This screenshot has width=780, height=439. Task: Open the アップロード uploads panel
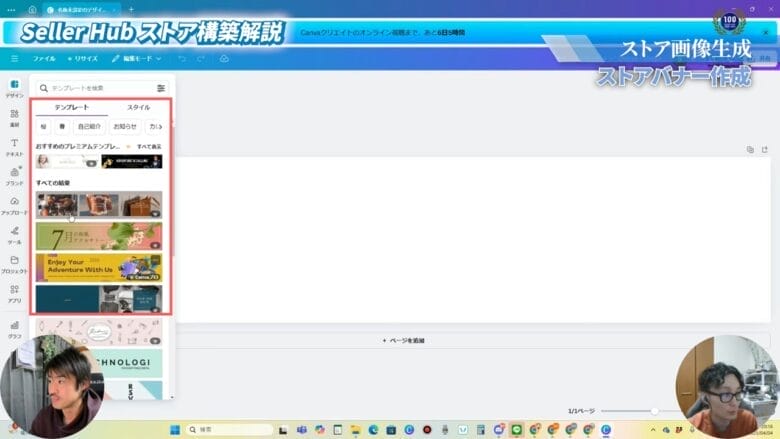coord(14,205)
